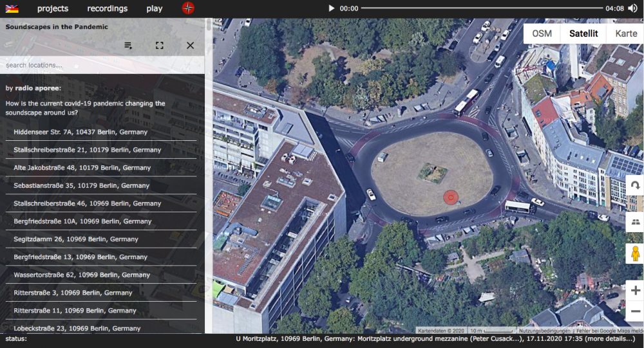Zoom out of the map with minus

click(635, 312)
